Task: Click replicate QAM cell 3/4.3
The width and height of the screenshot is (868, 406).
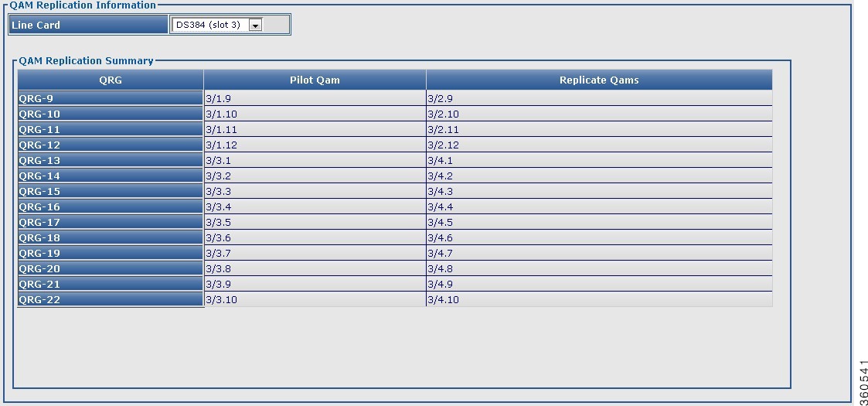Action: [x=599, y=192]
